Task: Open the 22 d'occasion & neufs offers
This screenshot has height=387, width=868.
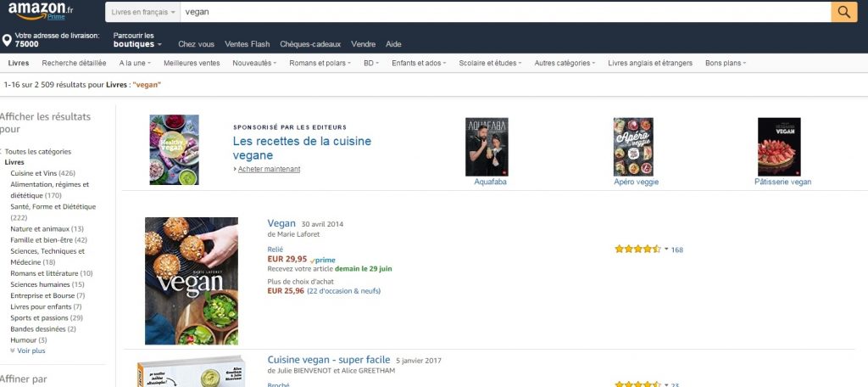Action: click(343, 290)
